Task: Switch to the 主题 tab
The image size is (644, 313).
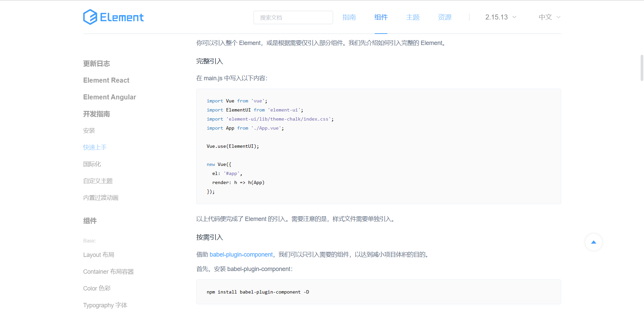Action: (413, 17)
